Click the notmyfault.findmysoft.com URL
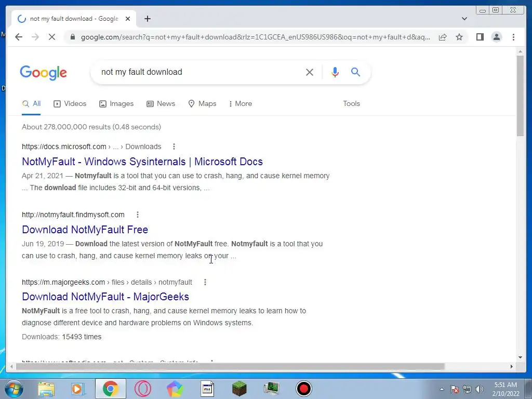532x399 pixels. [73, 215]
